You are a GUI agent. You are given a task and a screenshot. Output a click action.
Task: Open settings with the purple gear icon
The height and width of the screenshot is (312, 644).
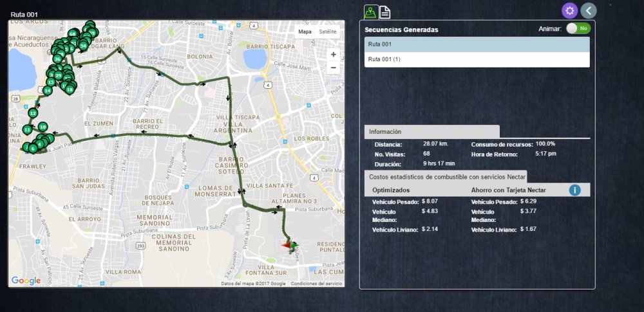pos(570,11)
